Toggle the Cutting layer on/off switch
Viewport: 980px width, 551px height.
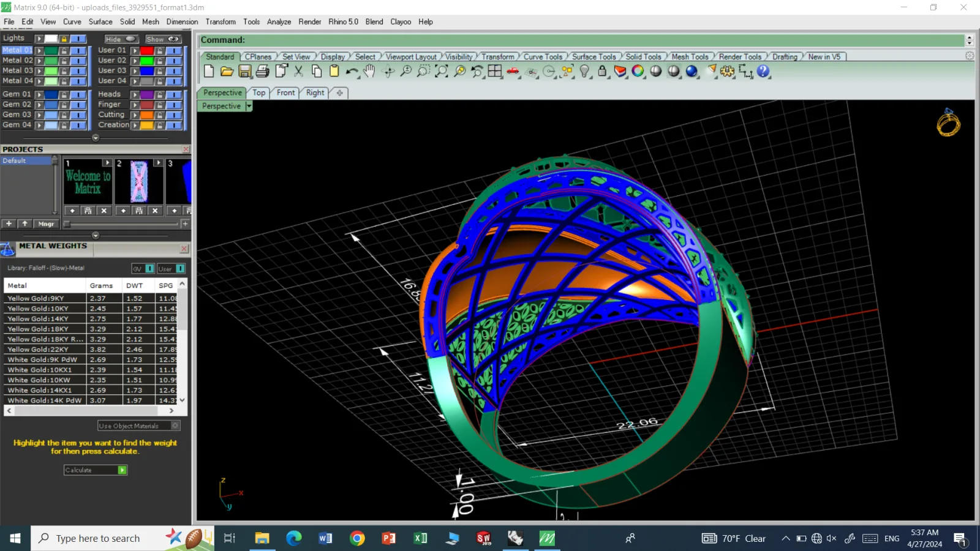pyautogui.click(x=174, y=114)
